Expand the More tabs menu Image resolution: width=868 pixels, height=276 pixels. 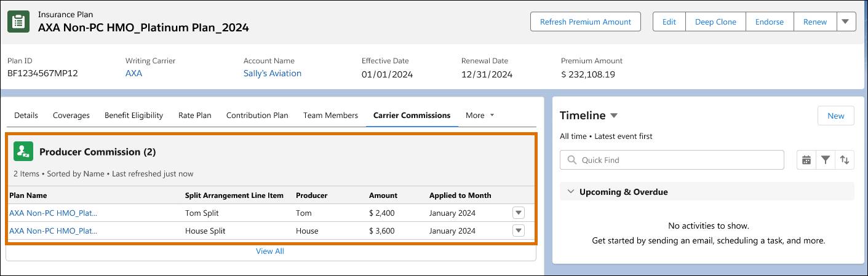(480, 115)
